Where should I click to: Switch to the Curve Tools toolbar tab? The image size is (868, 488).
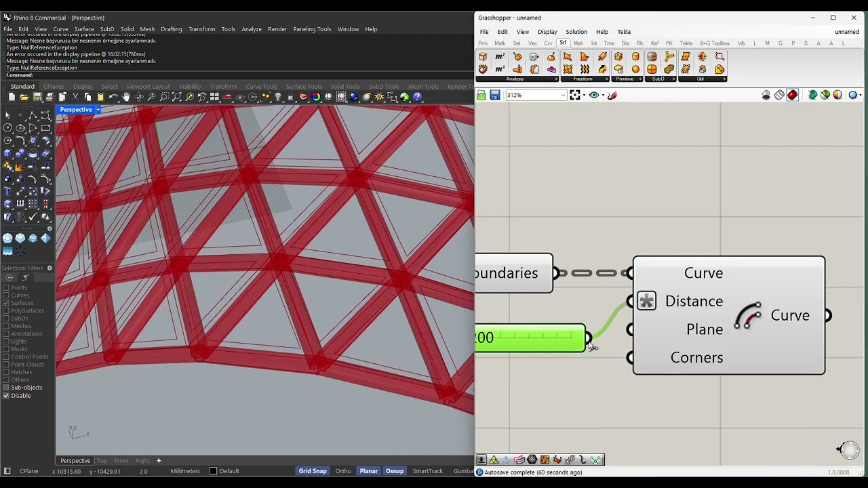(261, 87)
